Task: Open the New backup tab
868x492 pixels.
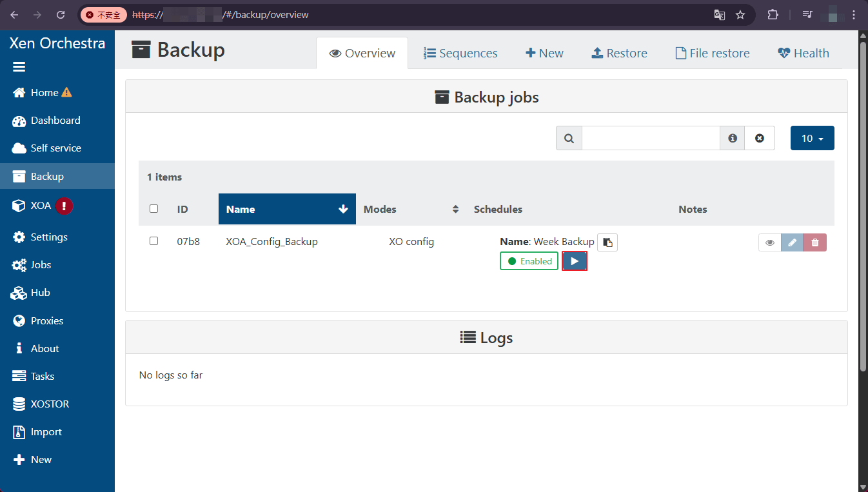Action: (544, 53)
